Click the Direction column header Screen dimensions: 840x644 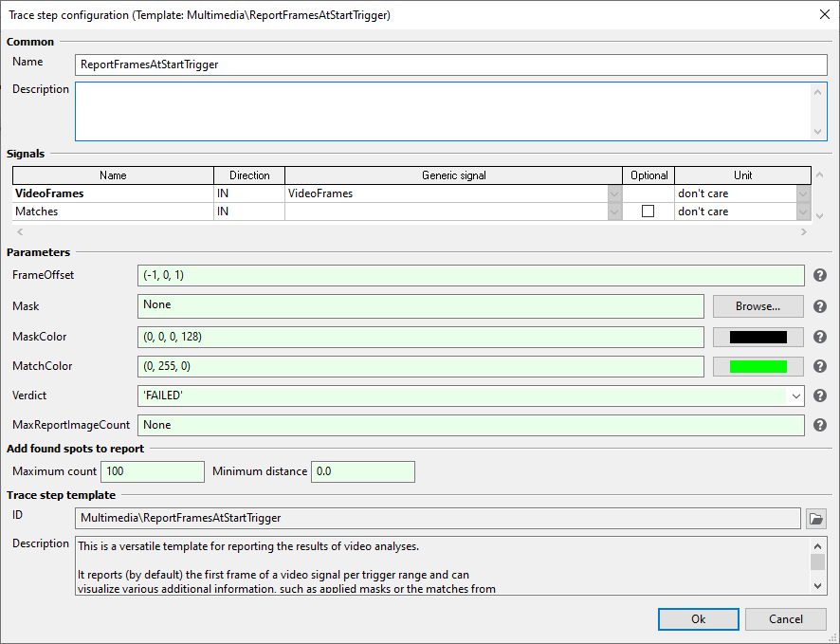click(249, 175)
